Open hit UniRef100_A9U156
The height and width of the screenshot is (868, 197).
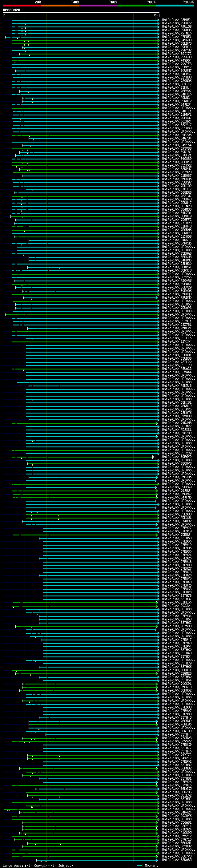pyautogui.click(x=177, y=26)
